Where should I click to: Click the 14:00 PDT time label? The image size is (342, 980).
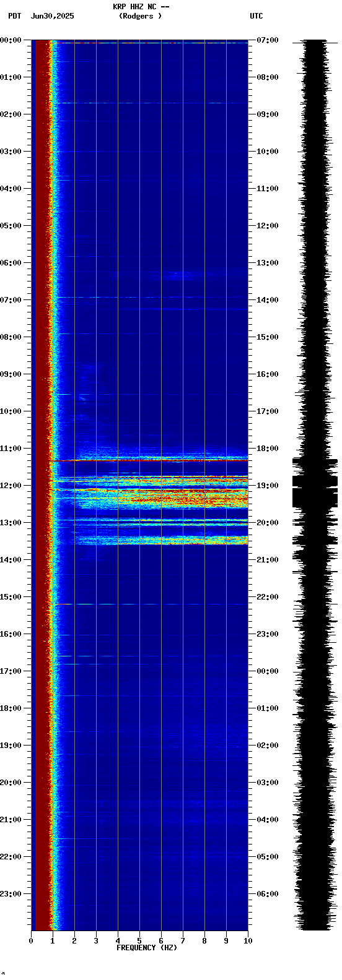(11, 560)
